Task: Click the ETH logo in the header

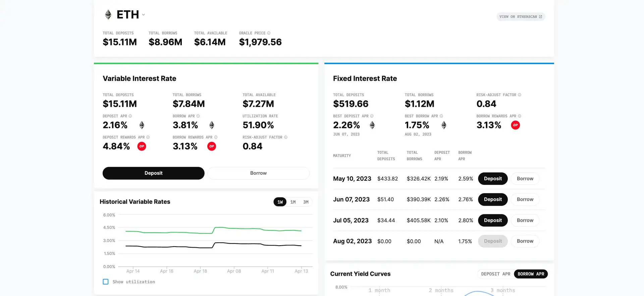Action: (x=108, y=15)
